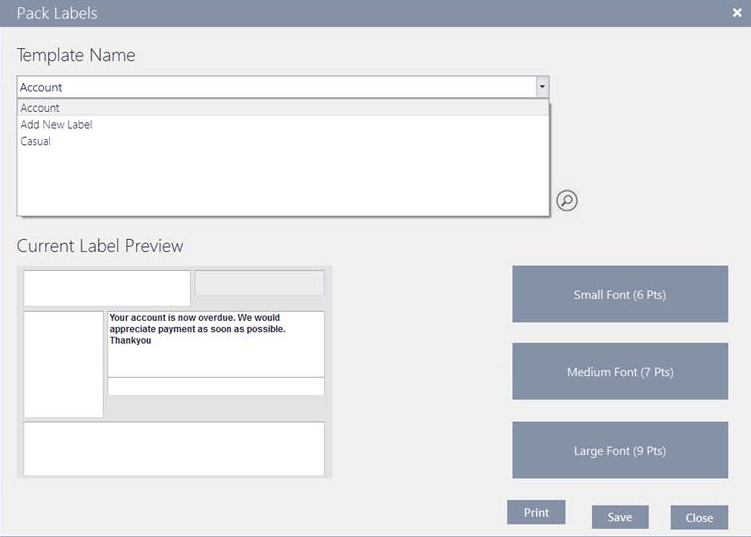Close the Pack Labels dialog with X
The height and width of the screenshot is (537, 751).
tap(737, 13)
